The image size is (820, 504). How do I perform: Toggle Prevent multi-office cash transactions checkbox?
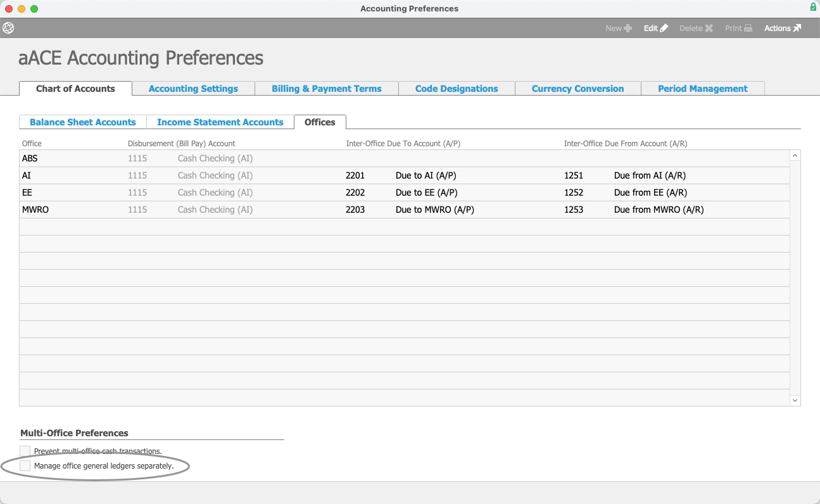pos(25,451)
